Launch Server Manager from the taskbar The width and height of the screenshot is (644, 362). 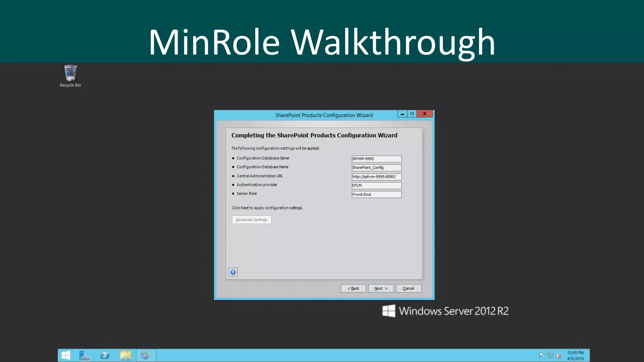point(84,355)
